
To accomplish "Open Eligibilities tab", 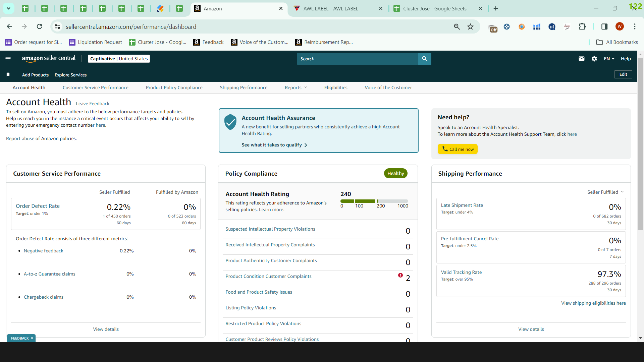I will [x=336, y=87].
